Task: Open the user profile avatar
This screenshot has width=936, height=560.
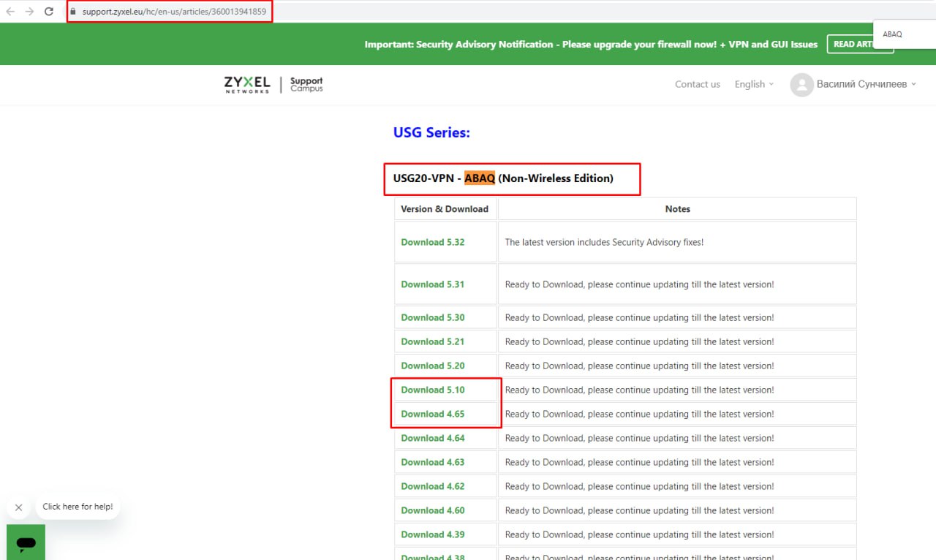Action: point(802,85)
